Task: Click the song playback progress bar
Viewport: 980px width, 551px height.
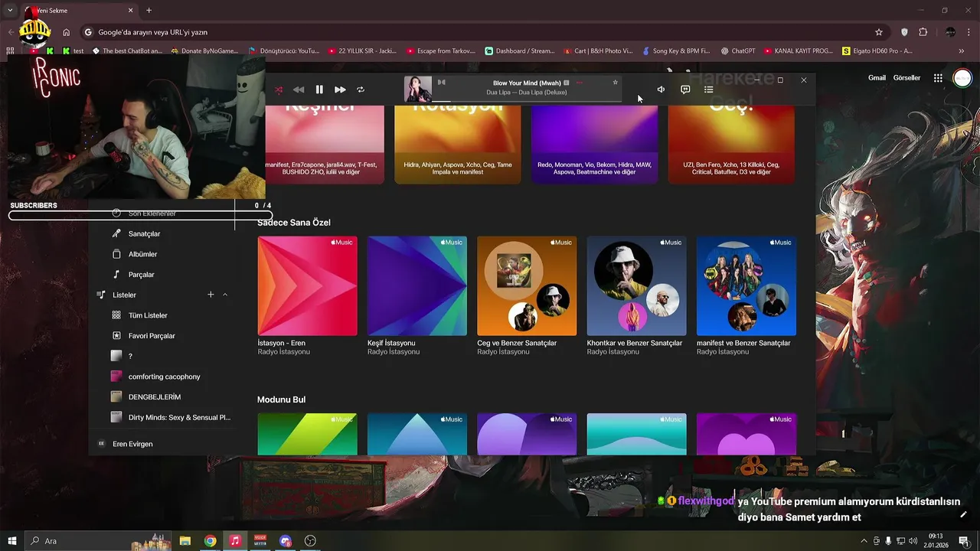Action: click(526, 100)
